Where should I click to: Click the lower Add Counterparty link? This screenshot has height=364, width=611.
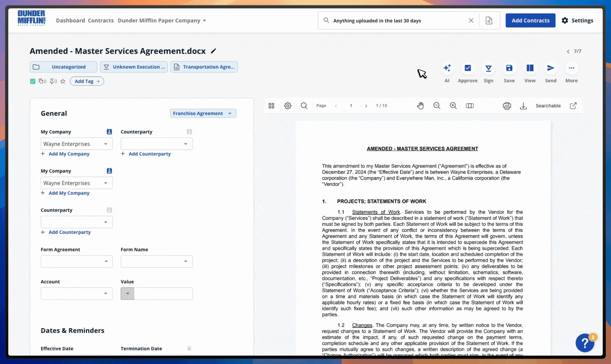pos(66,232)
